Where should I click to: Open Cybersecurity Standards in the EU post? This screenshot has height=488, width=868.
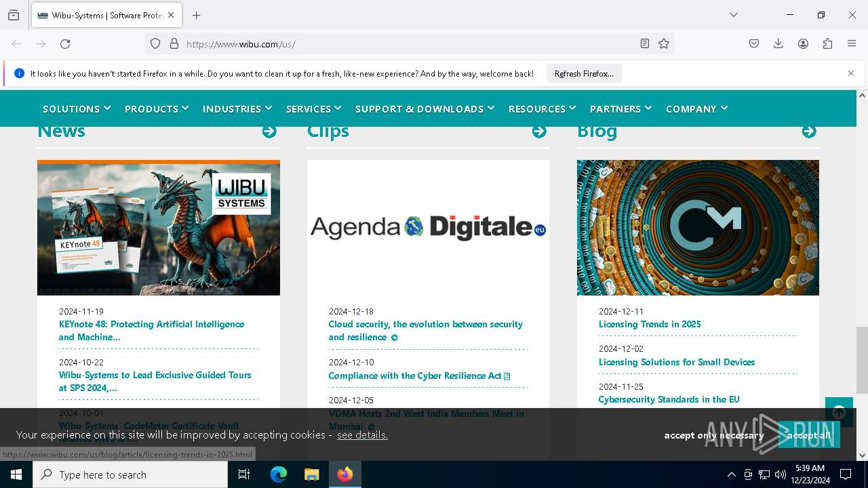(669, 399)
